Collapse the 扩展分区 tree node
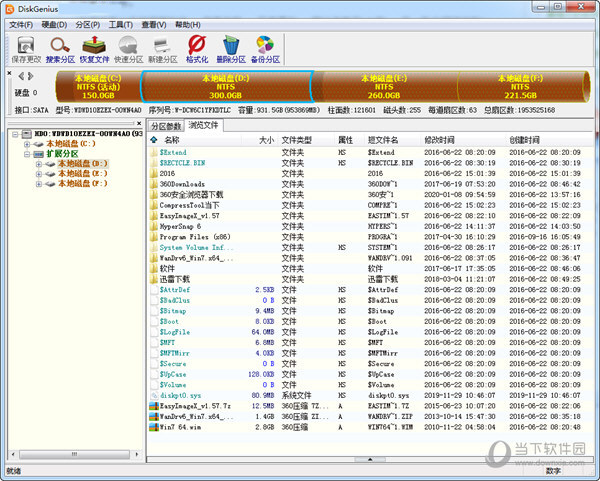The image size is (600, 481). coord(27,154)
